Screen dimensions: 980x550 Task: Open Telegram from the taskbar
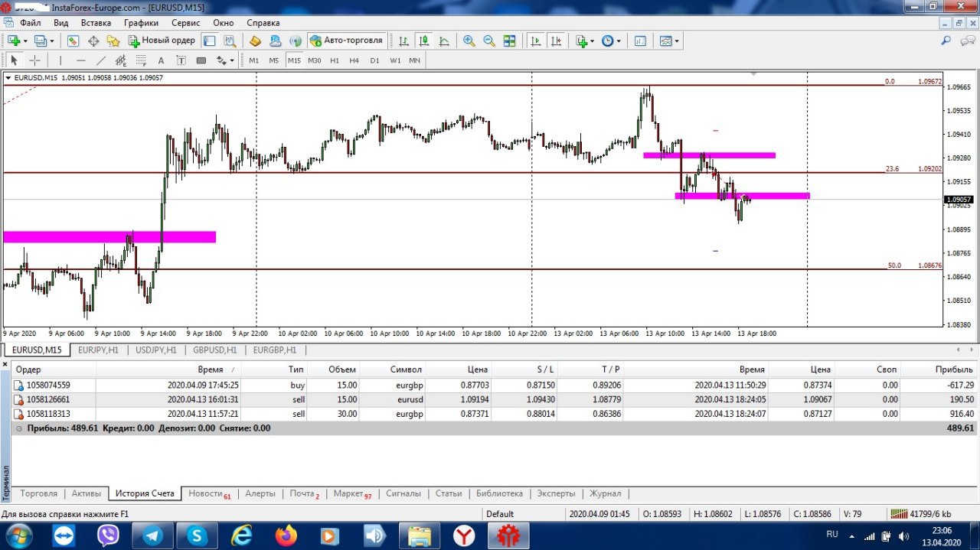[x=153, y=535]
